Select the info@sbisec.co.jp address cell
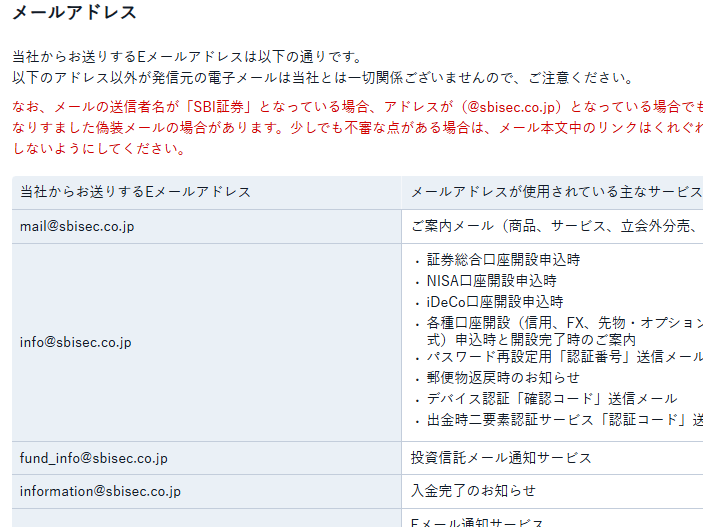The height and width of the screenshot is (527, 703). [75, 342]
